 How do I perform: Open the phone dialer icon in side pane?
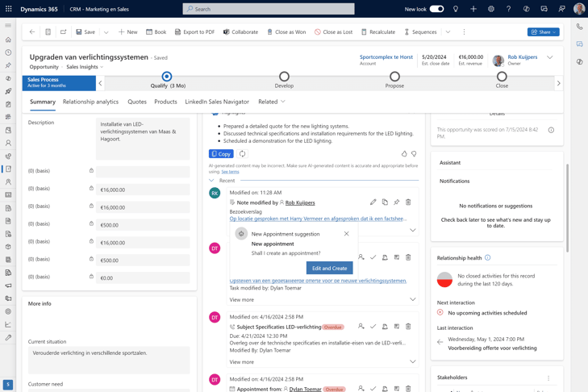coord(579,27)
